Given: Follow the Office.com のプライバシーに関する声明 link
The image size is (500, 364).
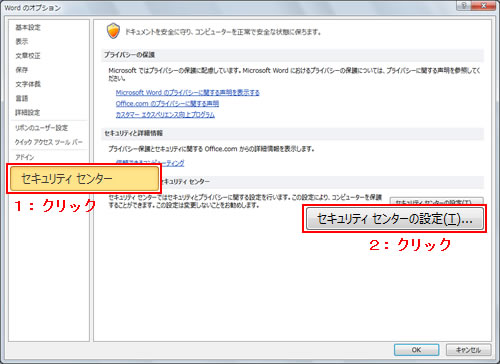Looking at the screenshot, I should click(167, 104).
